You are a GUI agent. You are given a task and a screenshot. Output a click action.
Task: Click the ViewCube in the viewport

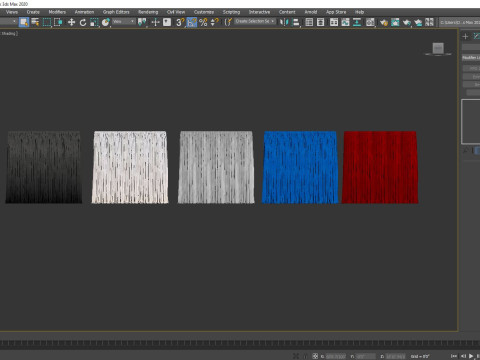click(x=438, y=48)
